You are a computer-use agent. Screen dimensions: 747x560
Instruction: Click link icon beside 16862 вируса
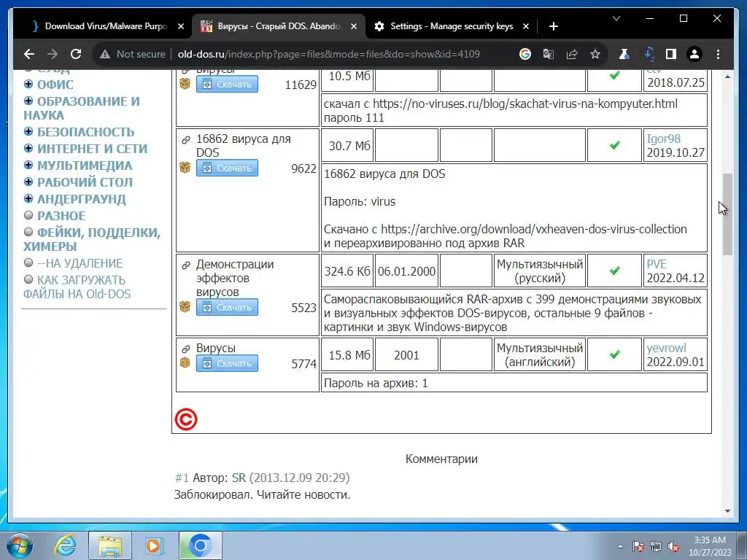(x=186, y=139)
